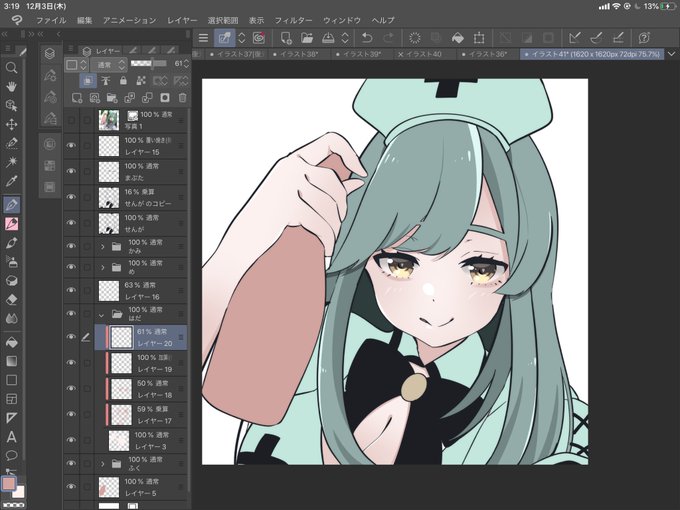Hide レイヤー 16 eye icon
The image size is (680, 510).
[x=71, y=290]
